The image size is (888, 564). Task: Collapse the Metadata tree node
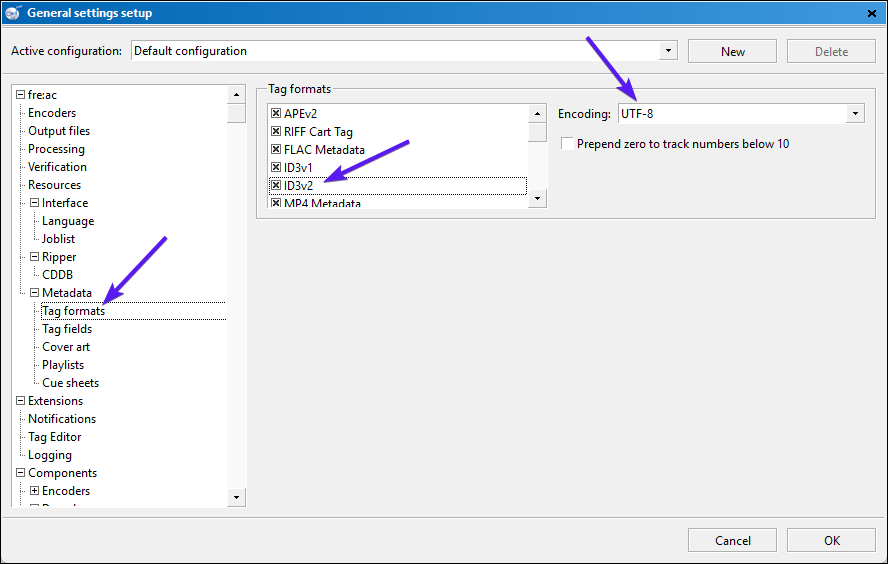click(x=35, y=293)
